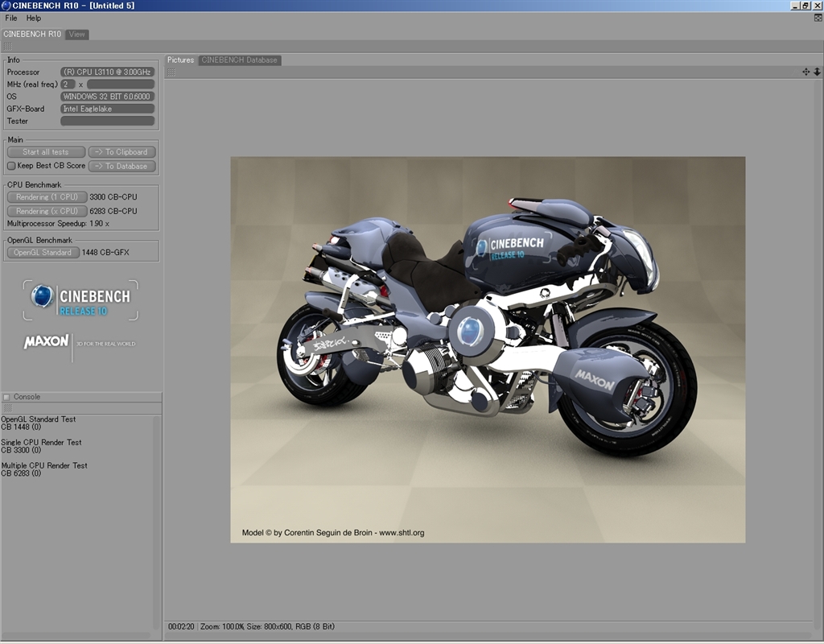Image resolution: width=824 pixels, height=644 pixels.
Task: Click the Multiprocessor Speedup 1.90 x text
Action: tap(58, 224)
